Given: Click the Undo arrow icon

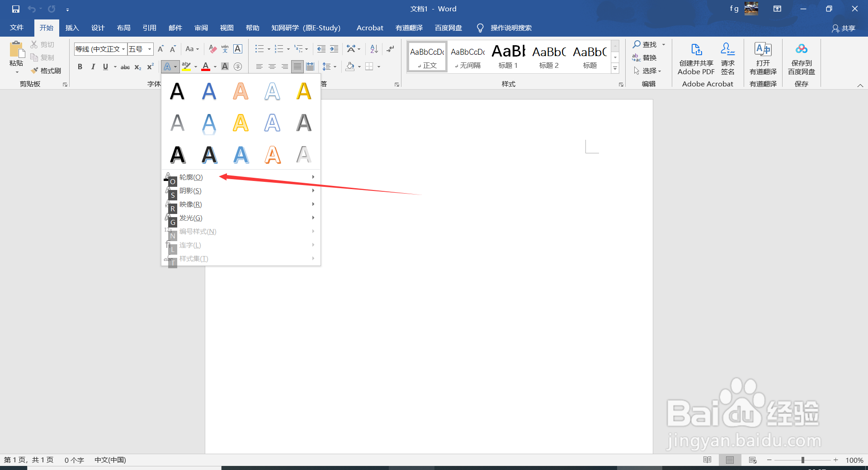Looking at the screenshot, I should click(32, 9).
